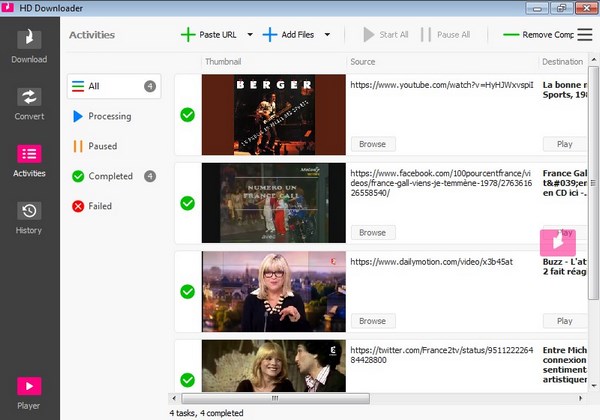Click the HD Downloader app logo

[8, 7]
